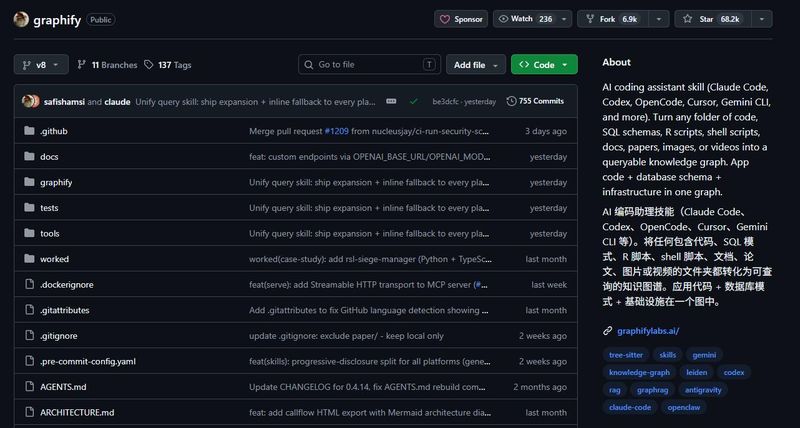800x428 pixels.
Task: Select the skills topic tag
Action: pos(667,355)
